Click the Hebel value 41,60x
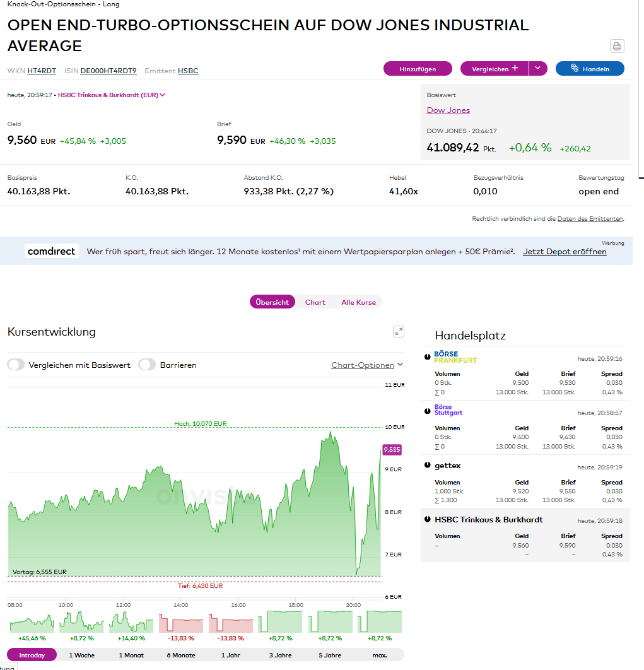 click(x=404, y=191)
